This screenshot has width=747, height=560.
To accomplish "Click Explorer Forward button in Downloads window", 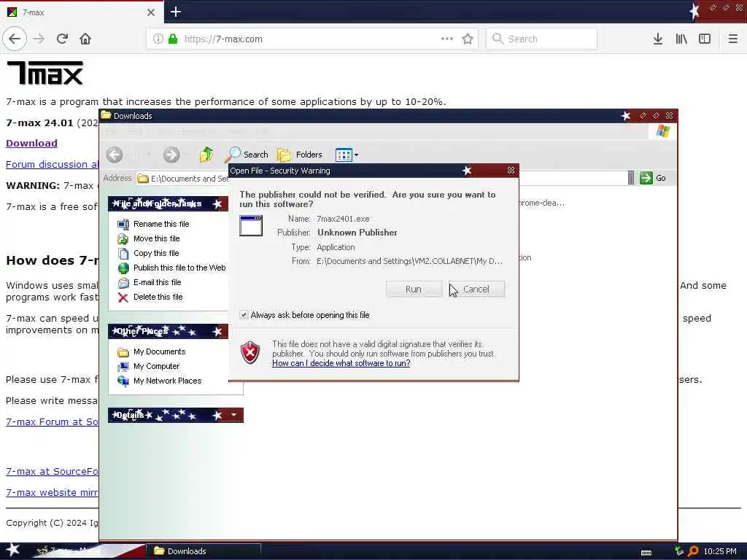I will (x=171, y=155).
